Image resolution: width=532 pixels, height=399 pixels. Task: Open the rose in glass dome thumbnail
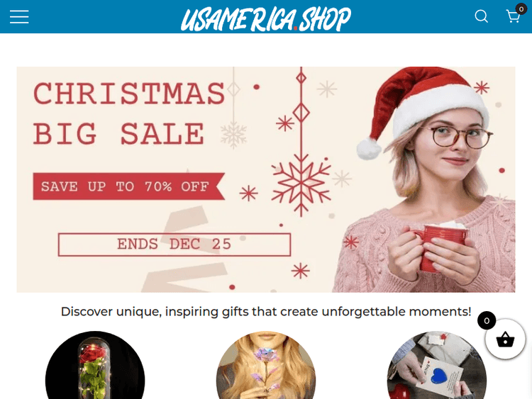(x=95, y=365)
